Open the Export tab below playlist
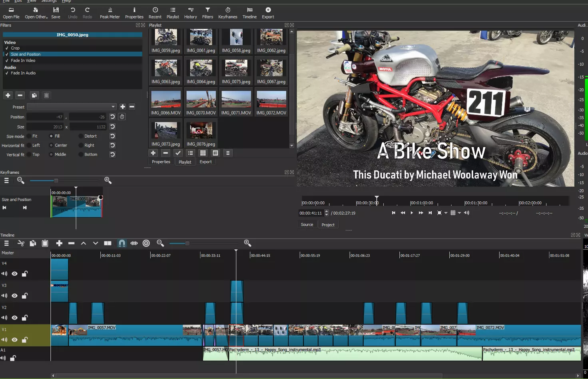Viewport: 588px width, 379px height. tap(205, 162)
